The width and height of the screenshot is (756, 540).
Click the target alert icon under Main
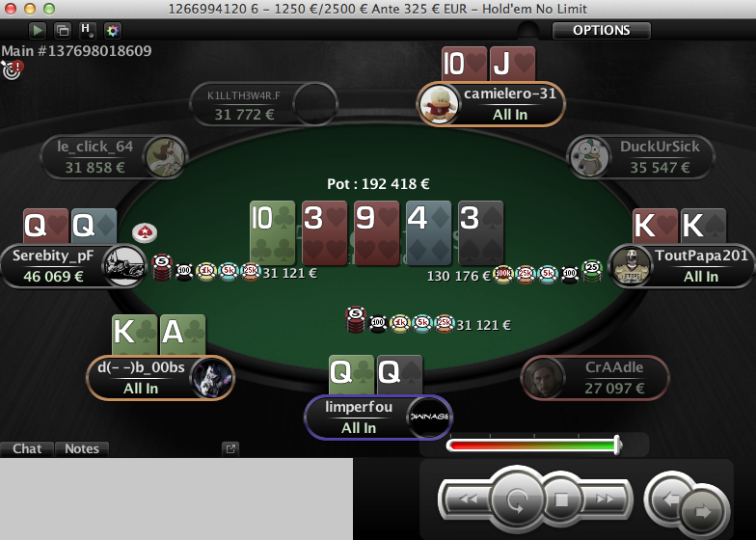pyautogui.click(x=12, y=70)
